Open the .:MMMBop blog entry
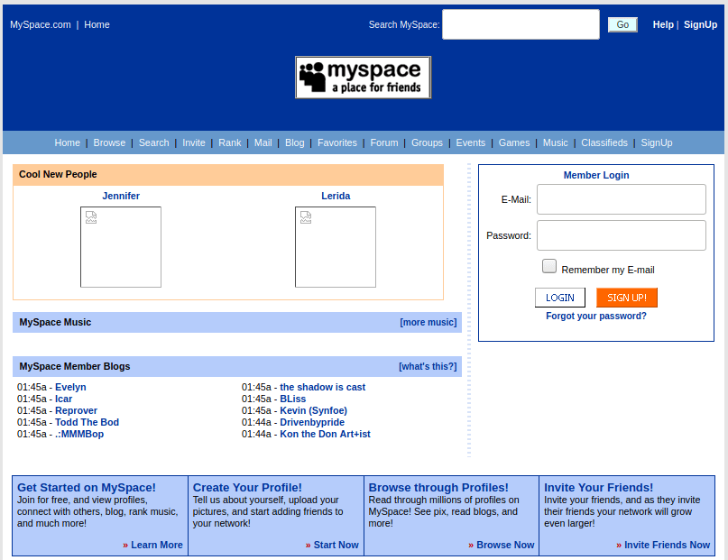The width and height of the screenshot is (728, 560). tap(79, 434)
